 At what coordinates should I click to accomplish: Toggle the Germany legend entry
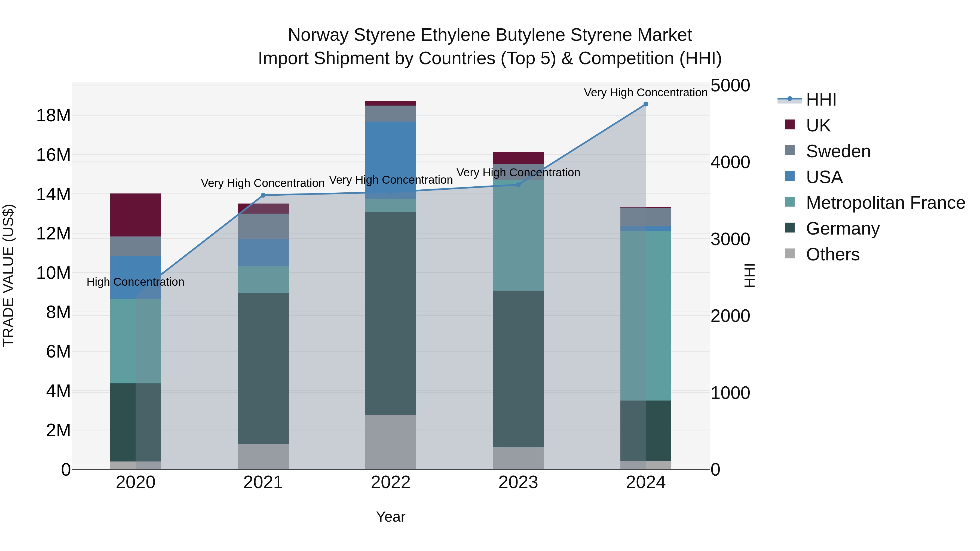pyautogui.click(x=832, y=229)
